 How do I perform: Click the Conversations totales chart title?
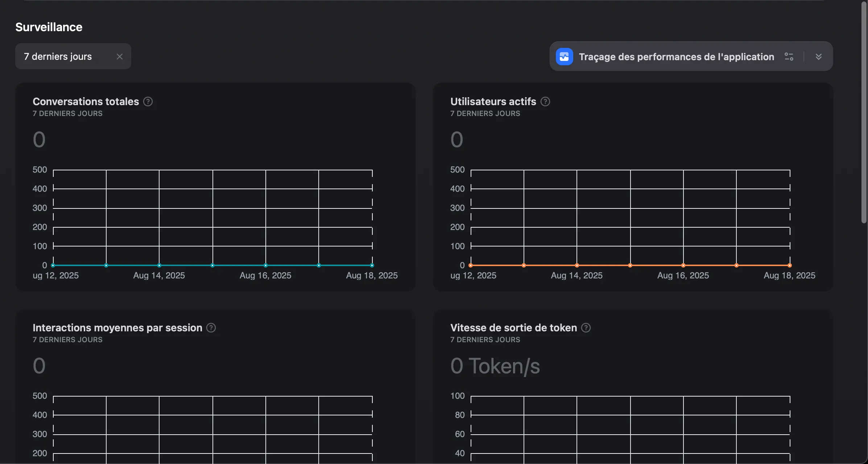pos(86,101)
